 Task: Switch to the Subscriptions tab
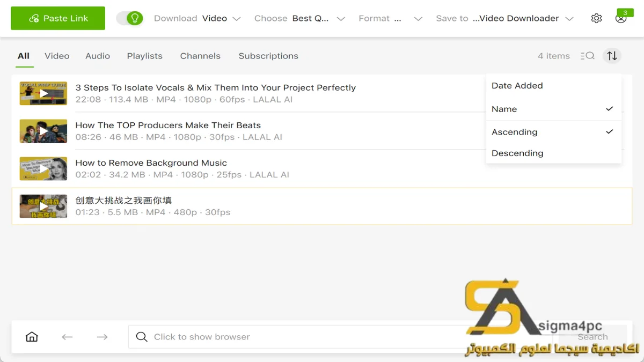pos(268,56)
